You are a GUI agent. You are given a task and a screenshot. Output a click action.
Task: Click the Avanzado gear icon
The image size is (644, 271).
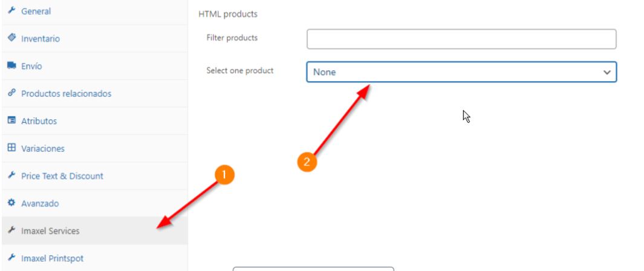(11, 203)
